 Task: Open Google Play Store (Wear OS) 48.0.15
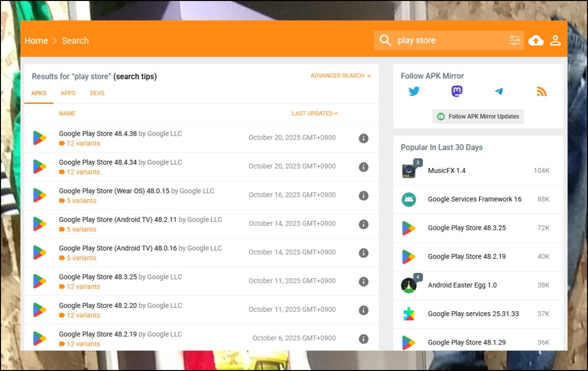(x=114, y=191)
